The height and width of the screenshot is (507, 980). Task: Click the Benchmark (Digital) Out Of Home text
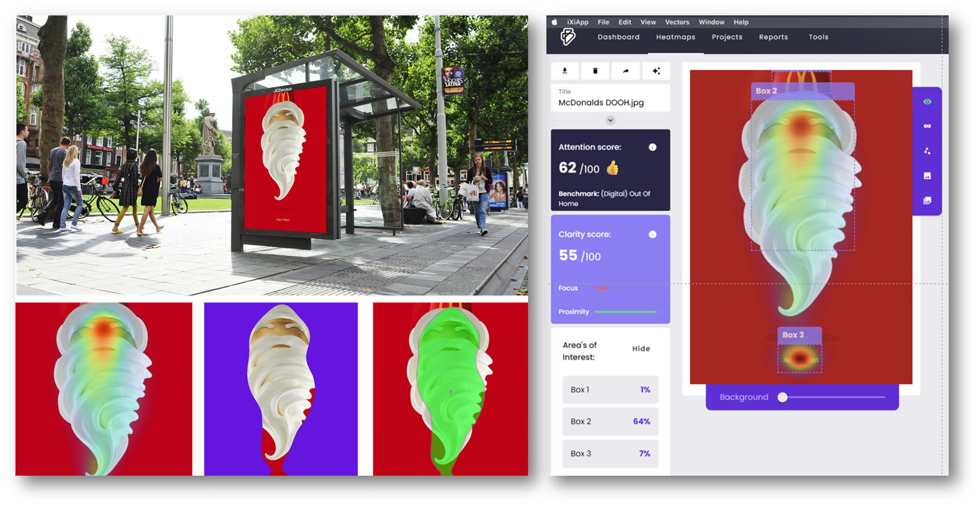(x=604, y=198)
